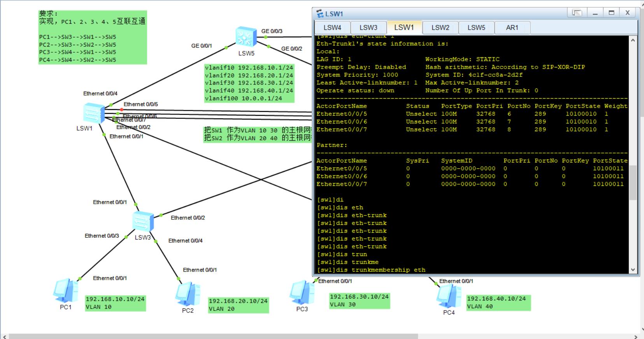Click the 'Operate status: down' terminal text

[355, 90]
